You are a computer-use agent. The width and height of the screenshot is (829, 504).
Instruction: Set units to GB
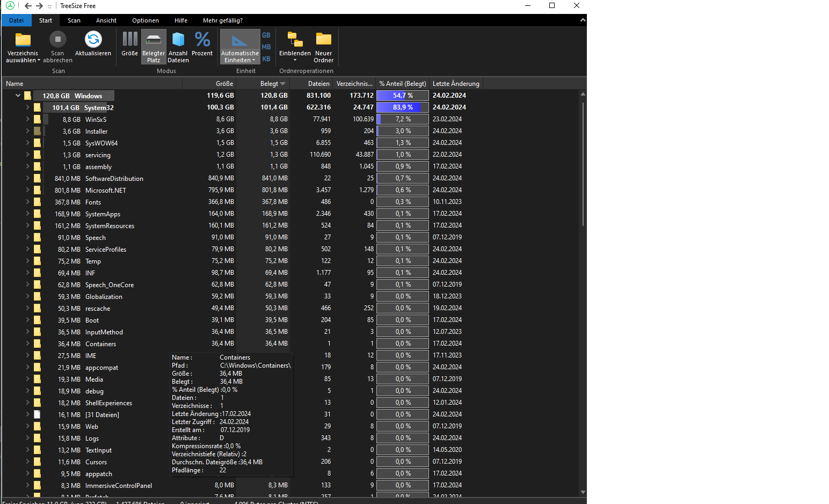[x=266, y=35]
